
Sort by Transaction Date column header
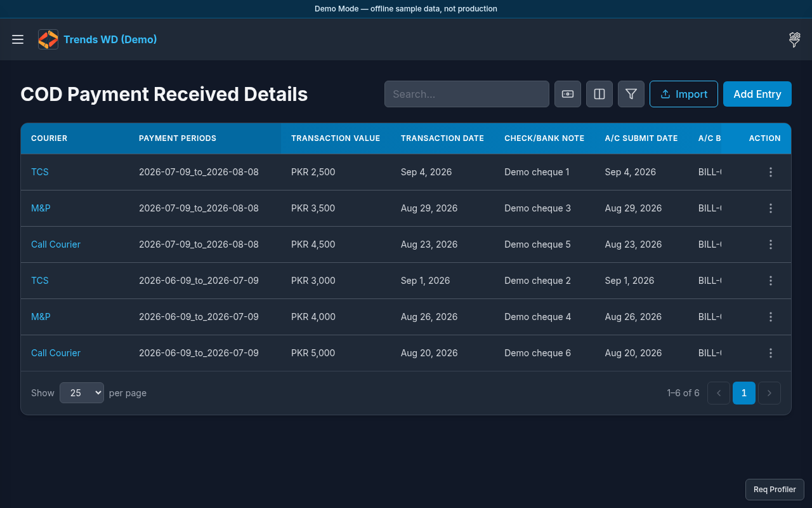tap(442, 138)
